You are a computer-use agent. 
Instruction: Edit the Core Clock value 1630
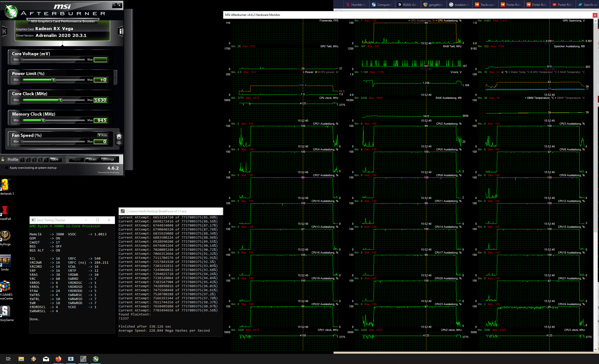(100, 100)
